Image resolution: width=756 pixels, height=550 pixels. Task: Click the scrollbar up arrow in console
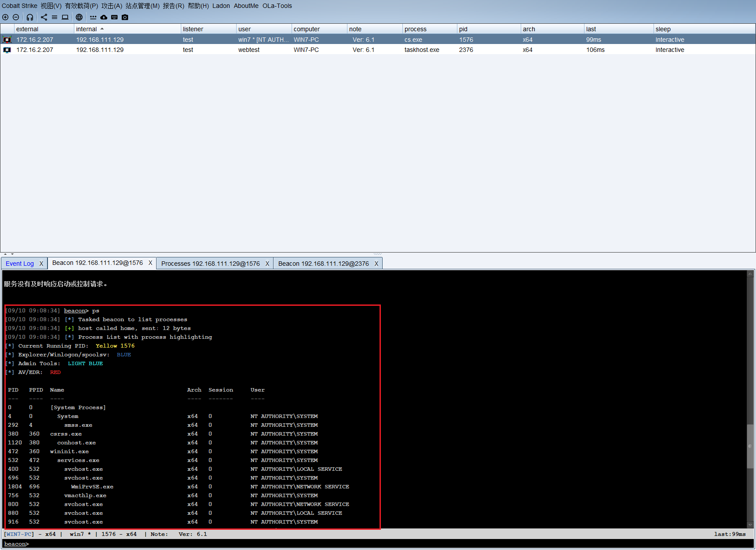(x=750, y=274)
